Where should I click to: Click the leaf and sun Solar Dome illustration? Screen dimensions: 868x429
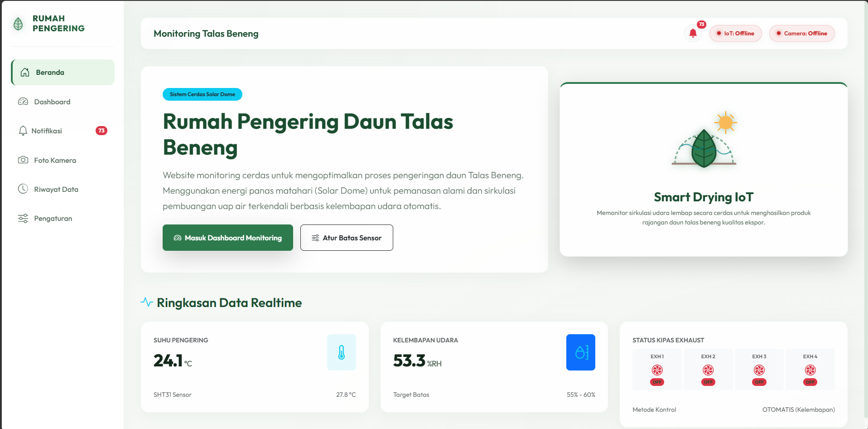click(x=704, y=140)
